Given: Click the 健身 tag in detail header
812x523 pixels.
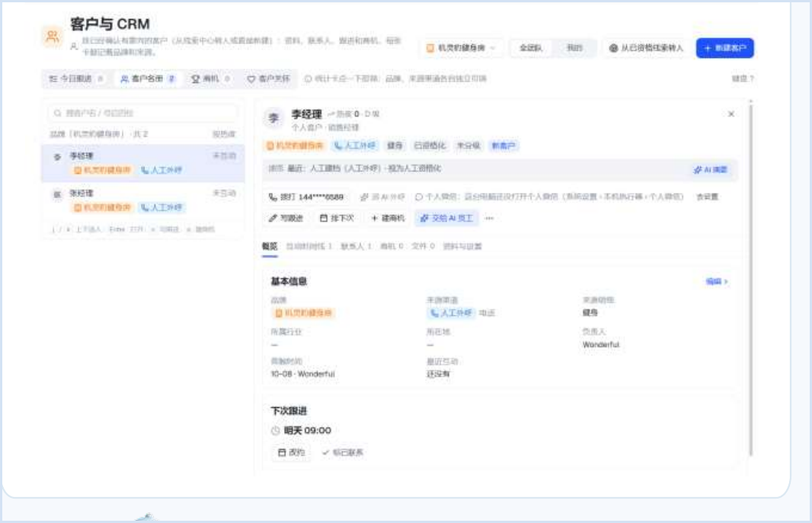Looking at the screenshot, I should pyautogui.click(x=395, y=146).
